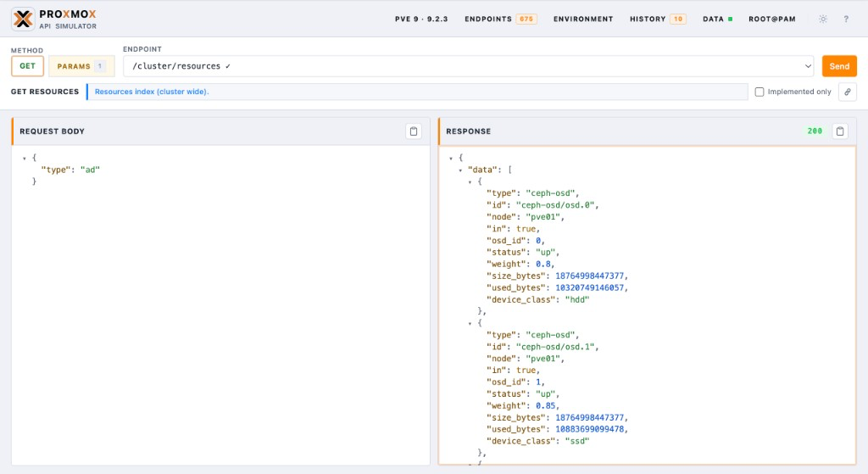The image size is (868, 474).
Task: Click the 675 endpoints count badge
Action: click(x=526, y=19)
